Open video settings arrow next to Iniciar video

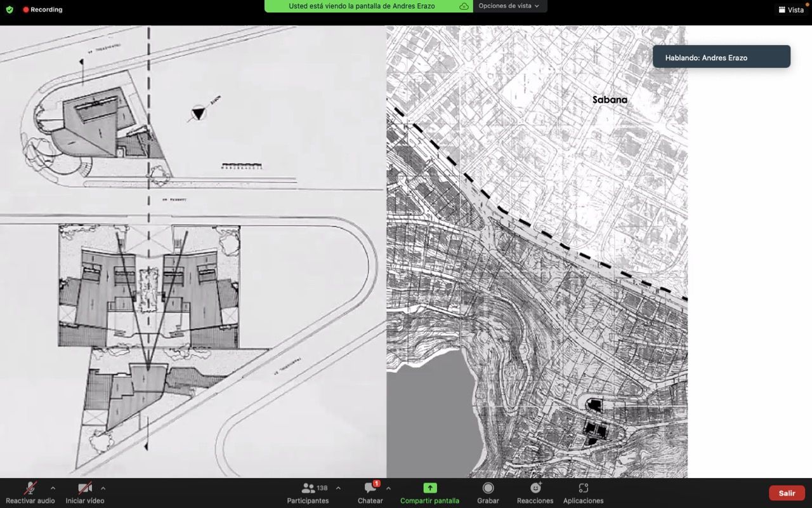click(x=103, y=488)
